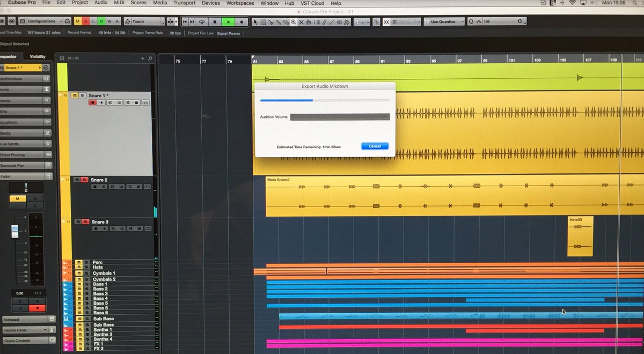Select the Main Snare2 audio clip

coord(455,196)
